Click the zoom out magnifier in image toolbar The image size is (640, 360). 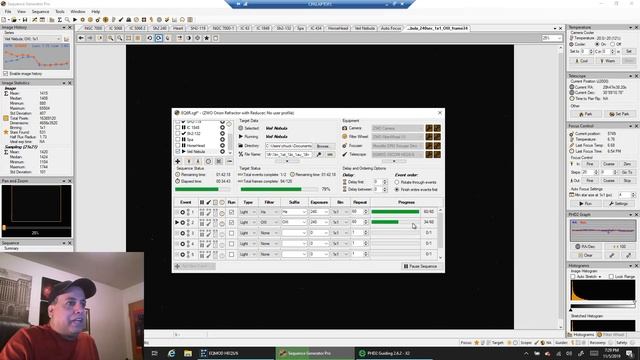120,38
